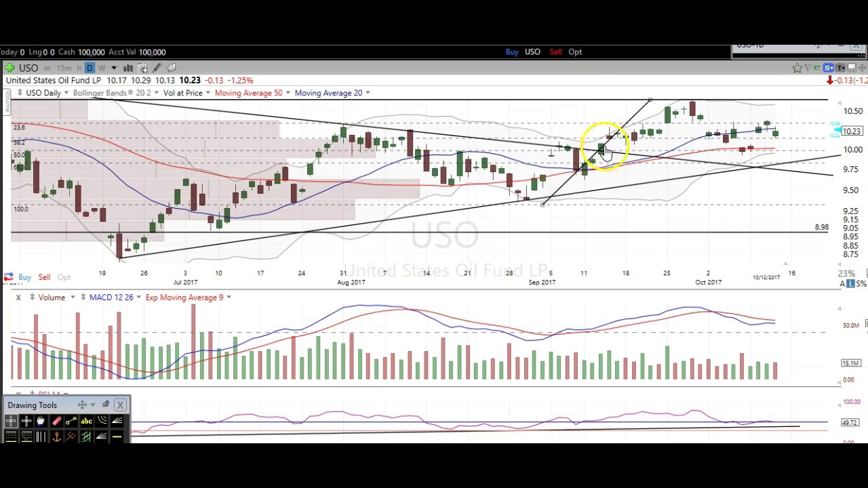Select weekly timeframe W
The image size is (868, 488).
pyautogui.click(x=102, y=68)
